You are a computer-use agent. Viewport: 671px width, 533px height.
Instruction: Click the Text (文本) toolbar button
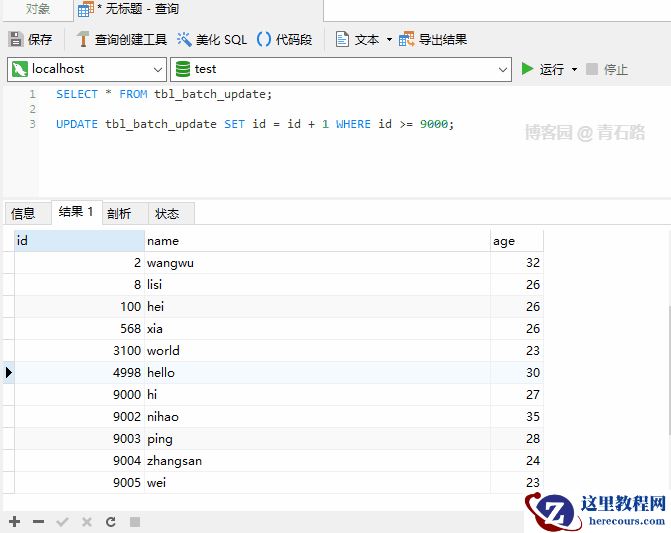pyautogui.click(x=358, y=39)
